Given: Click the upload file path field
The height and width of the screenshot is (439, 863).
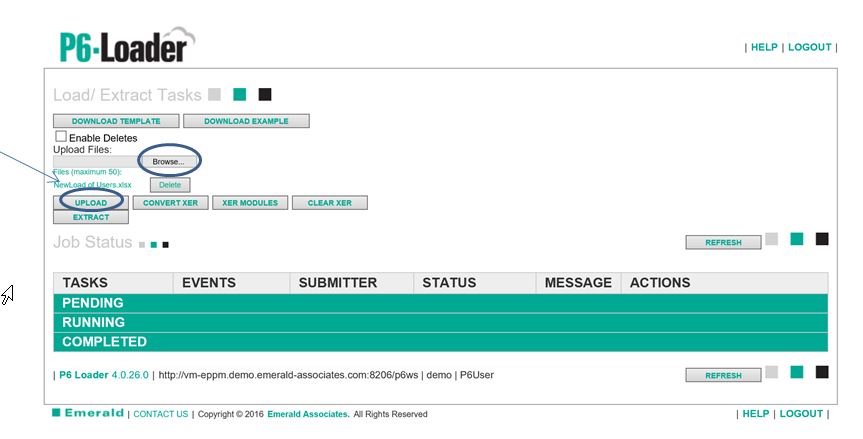Looking at the screenshot, I should point(96,161).
